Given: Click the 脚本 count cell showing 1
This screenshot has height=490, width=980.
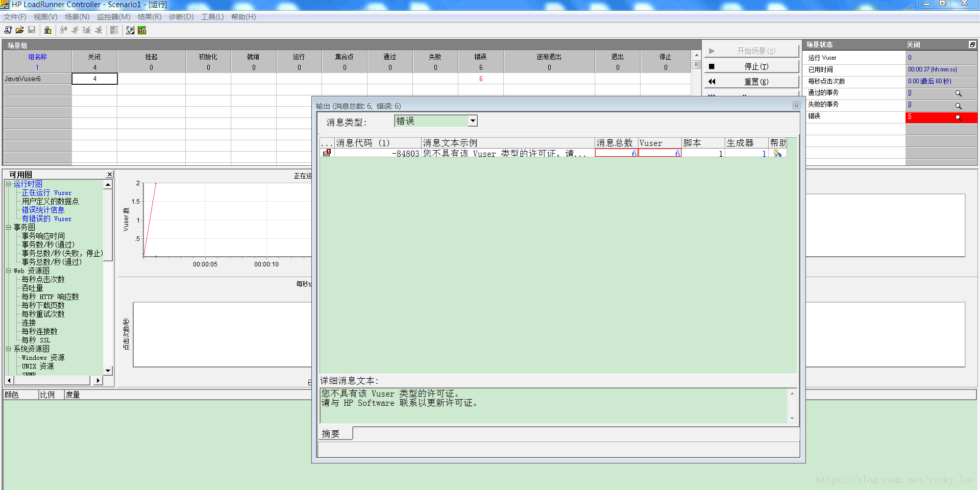Looking at the screenshot, I should tap(703, 153).
